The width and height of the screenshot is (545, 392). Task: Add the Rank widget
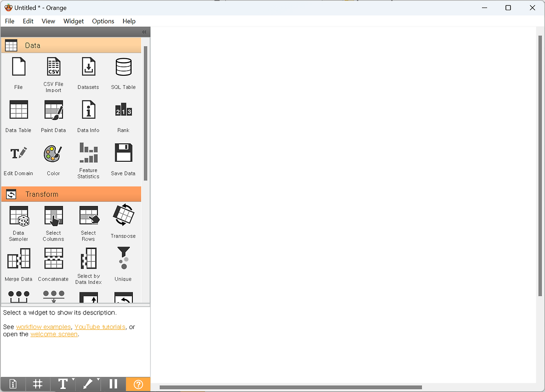coord(123,110)
